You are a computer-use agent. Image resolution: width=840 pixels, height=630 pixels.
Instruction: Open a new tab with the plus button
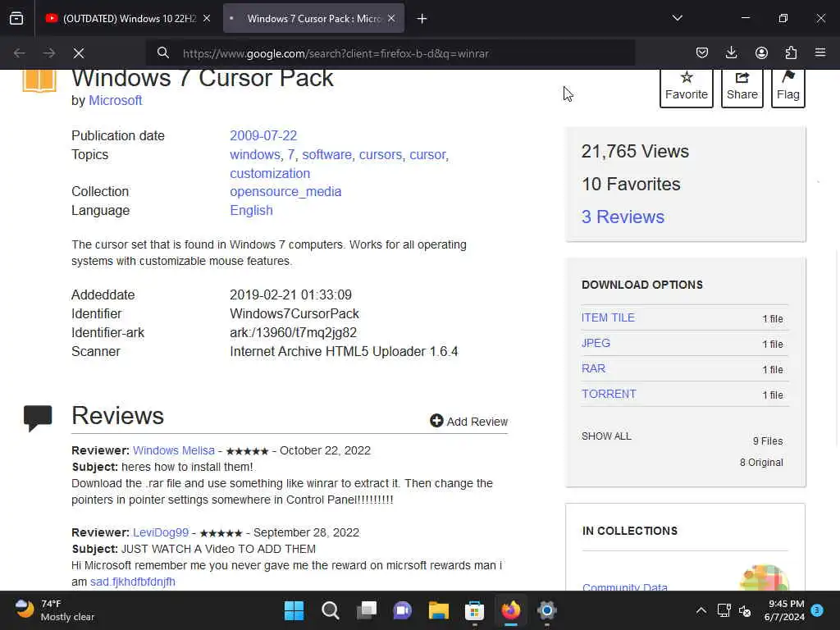click(x=422, y=19)
